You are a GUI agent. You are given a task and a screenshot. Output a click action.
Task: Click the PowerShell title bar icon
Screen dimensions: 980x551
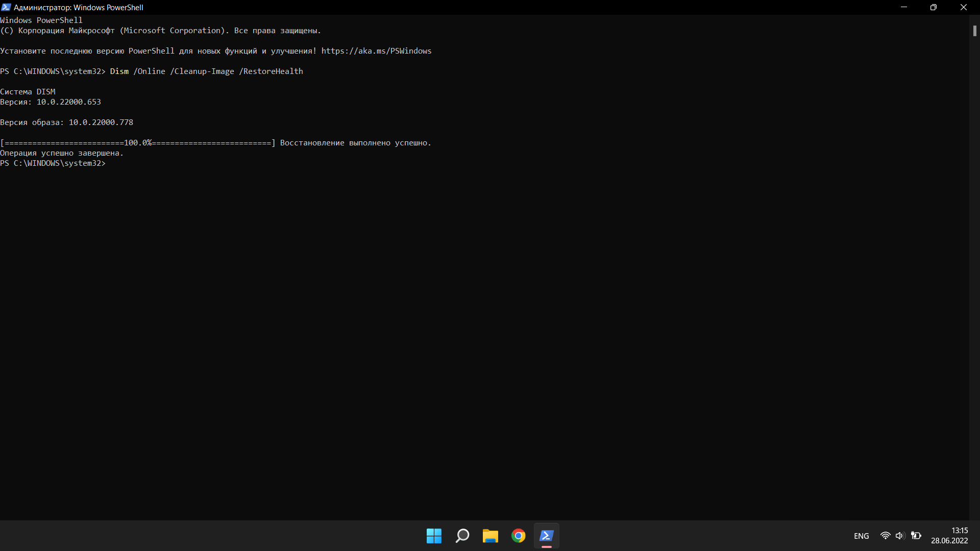[6, 7]
